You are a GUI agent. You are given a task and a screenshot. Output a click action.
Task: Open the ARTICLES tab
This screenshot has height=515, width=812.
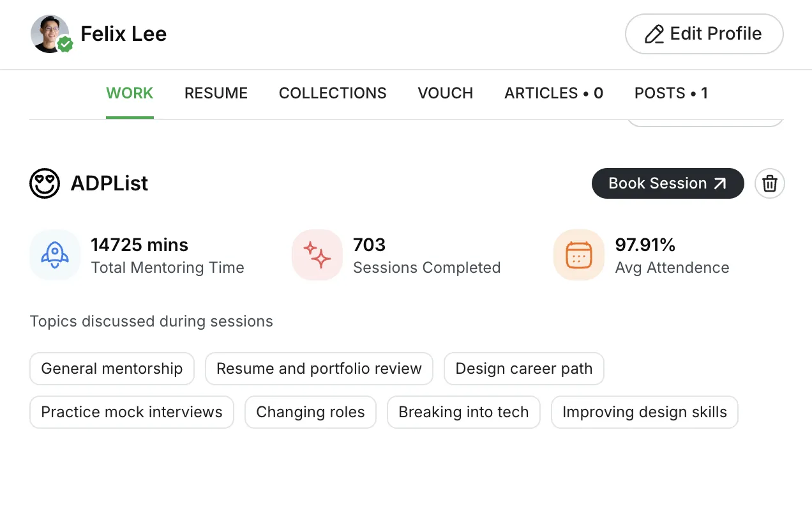[553, 93]
